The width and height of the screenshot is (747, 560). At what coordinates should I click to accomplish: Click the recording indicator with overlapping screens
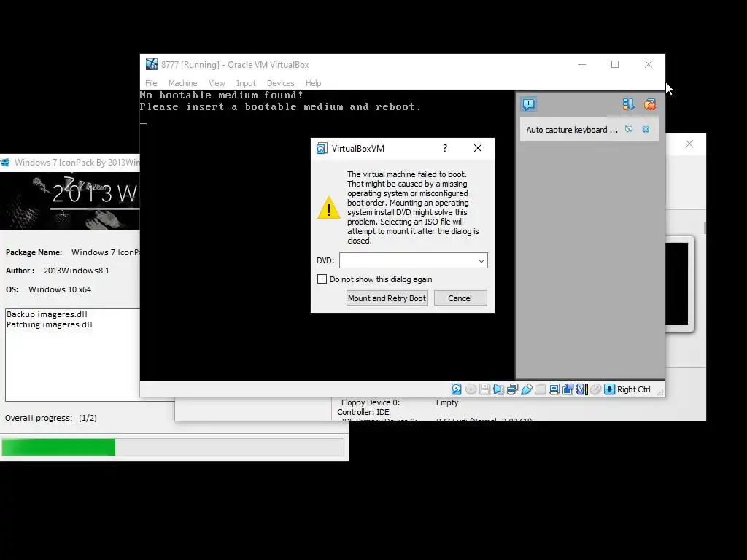pyautogui.click(x=568, y=389)
